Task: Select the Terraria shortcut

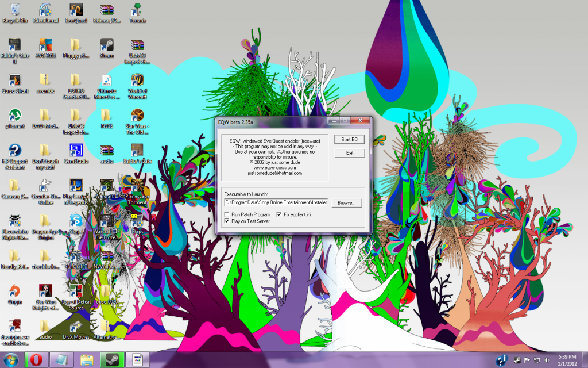Action: 137,14
